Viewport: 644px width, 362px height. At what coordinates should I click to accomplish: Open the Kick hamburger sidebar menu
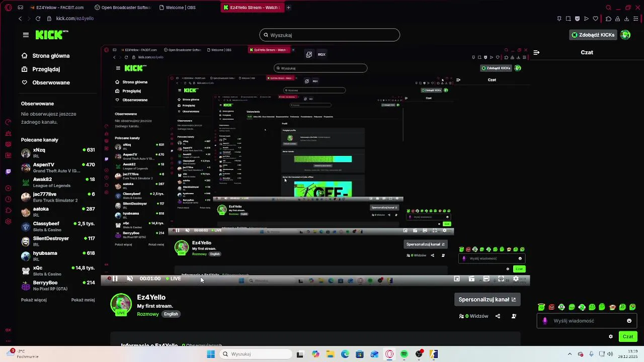[x=26, y=35]
